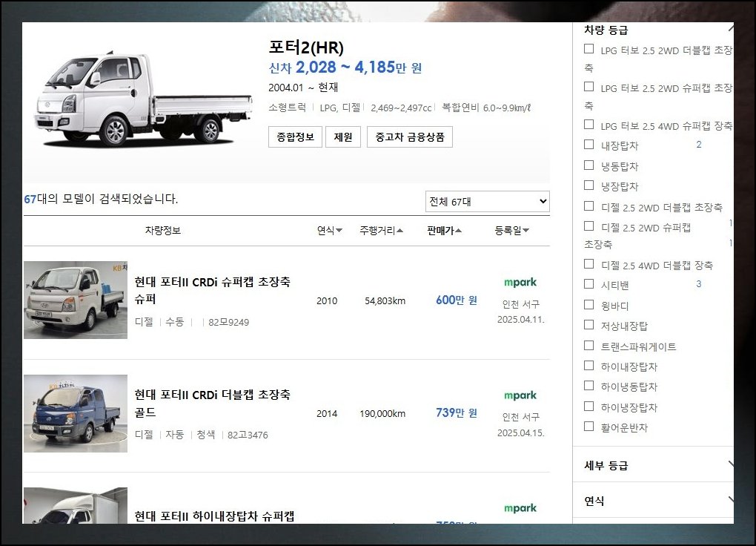756x546 pixels.
Task: Click the 54,803km mileage value
Action: pyautogui.click(x=385, y=300)
